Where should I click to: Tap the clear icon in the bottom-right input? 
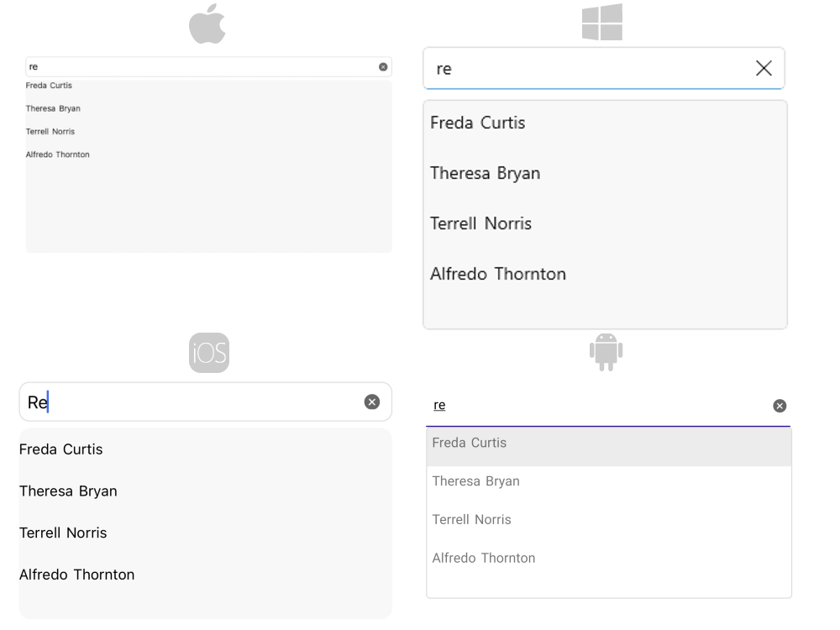(780, 406)
